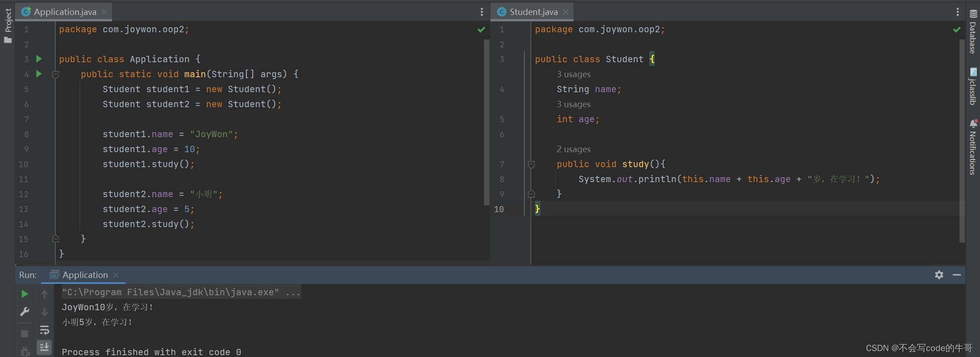The image size is (980, 357).
Task: Click line number 10 in Student.java
Action: tap(499, 209)
